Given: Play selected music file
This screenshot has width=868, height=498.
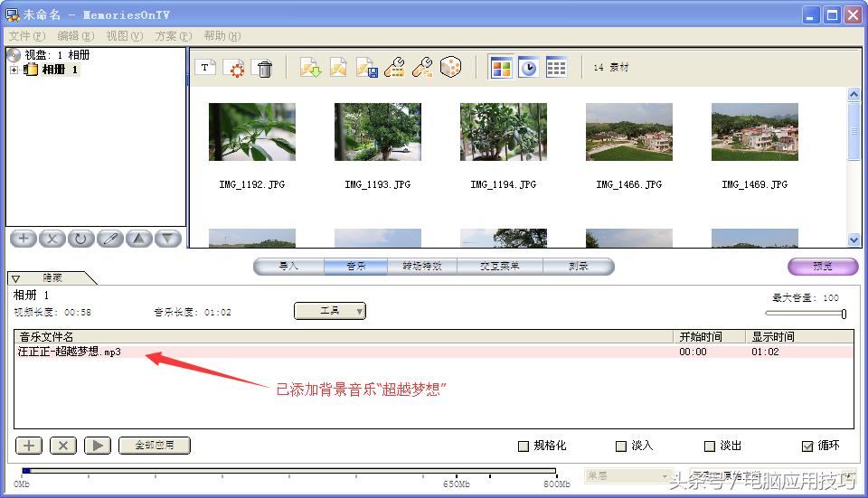Looking at the screenshot, I should pos(98,446).
